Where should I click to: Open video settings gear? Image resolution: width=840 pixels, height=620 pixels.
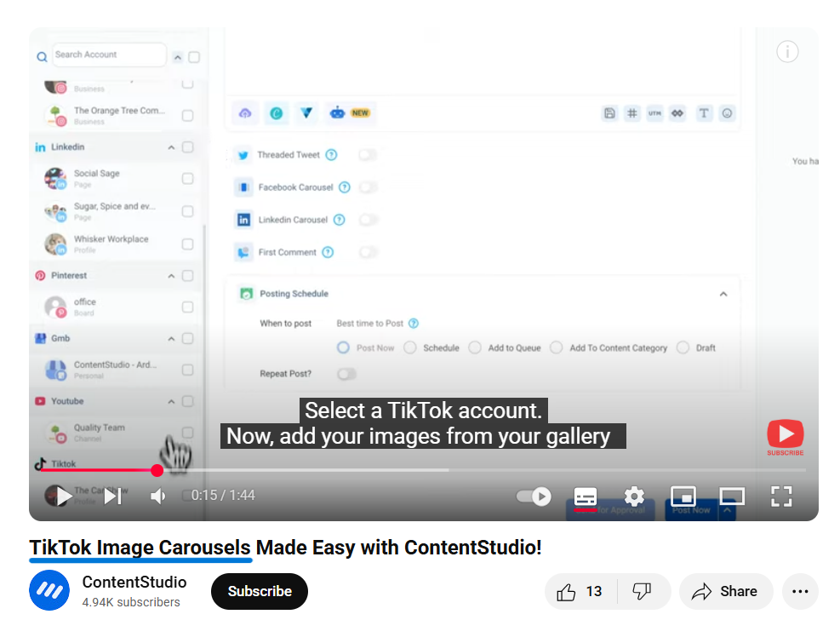coord(634,497)
